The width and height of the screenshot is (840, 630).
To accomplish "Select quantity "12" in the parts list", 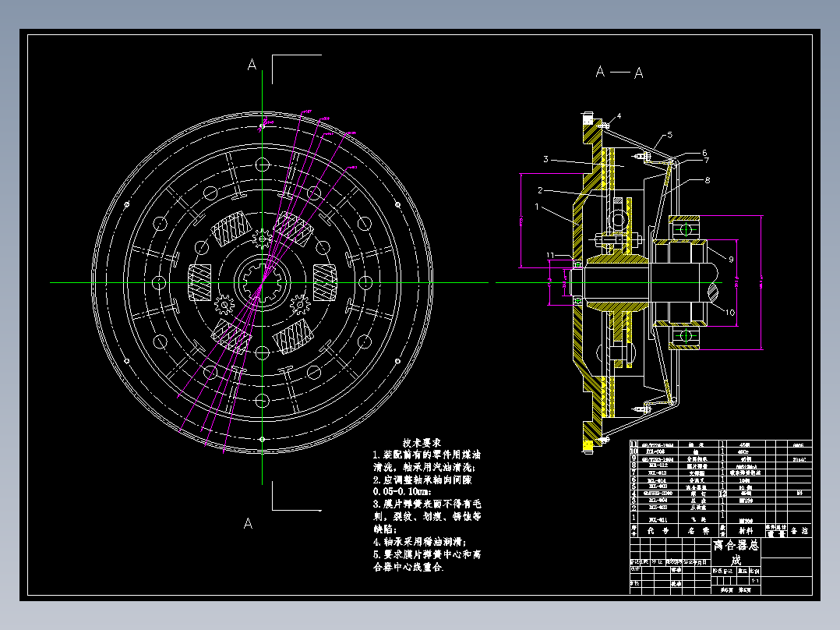I will pyautogui.click(x=722, y=494).
